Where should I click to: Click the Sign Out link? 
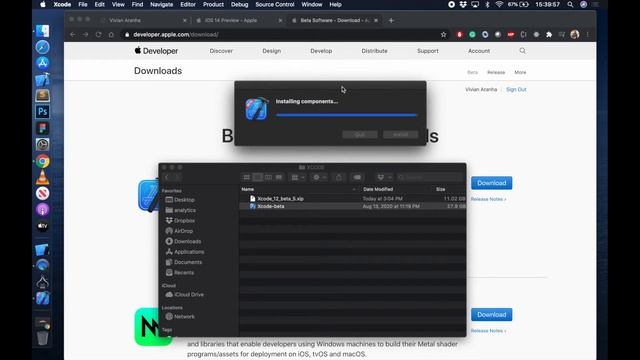tap(516, 89)
